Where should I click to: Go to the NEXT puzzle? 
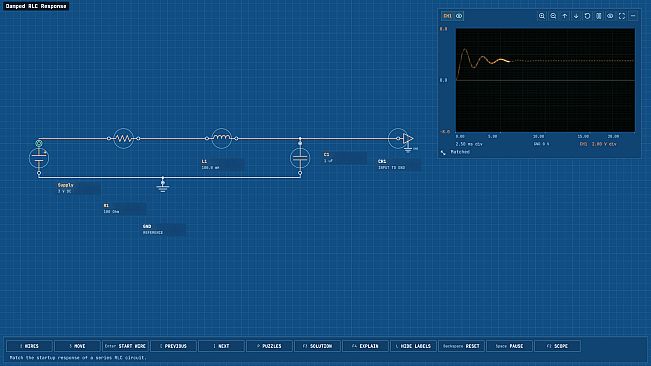click(x=221, y=346)
